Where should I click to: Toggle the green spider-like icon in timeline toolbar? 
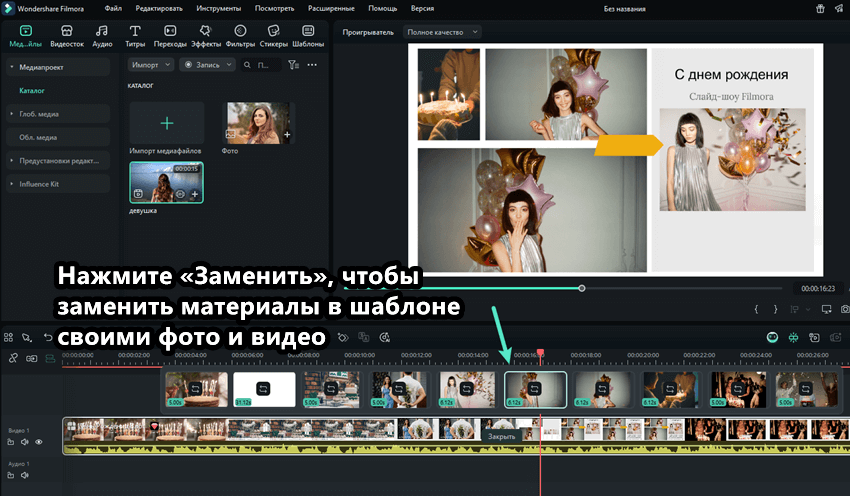coord(793,338)
